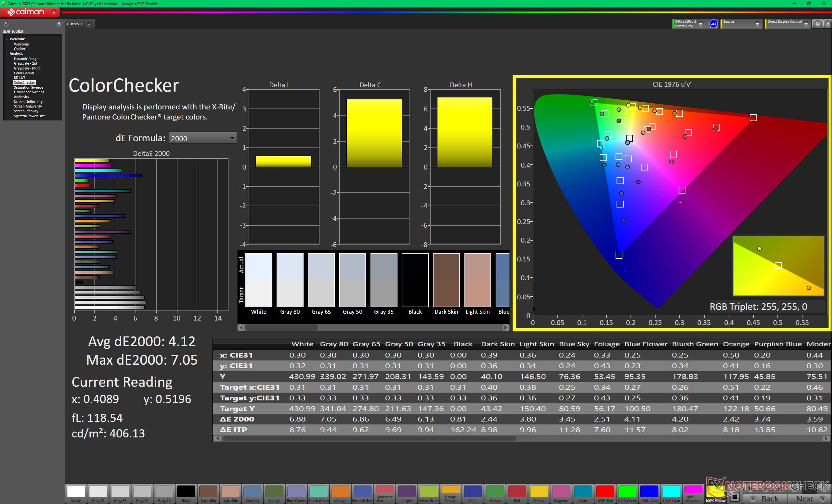The width and height of the screenshot is (832, 504).
Task: Click the stop measurement square icon
Action: (x=734, y=497)
